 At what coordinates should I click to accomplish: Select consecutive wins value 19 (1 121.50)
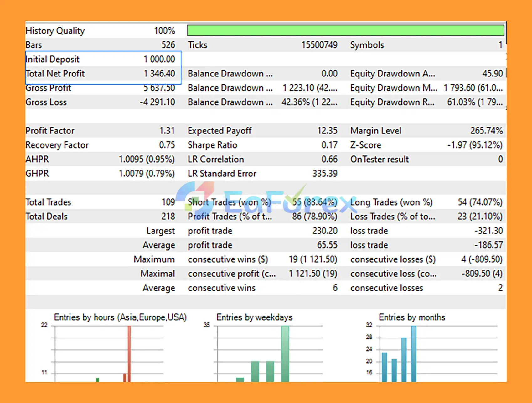click(313, 259)
